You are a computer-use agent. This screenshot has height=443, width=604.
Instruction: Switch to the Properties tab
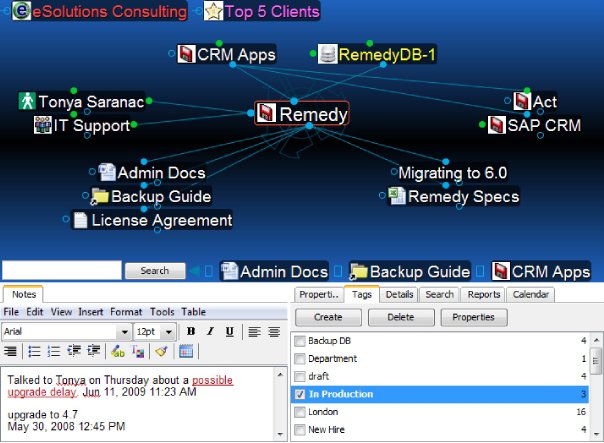319,294
